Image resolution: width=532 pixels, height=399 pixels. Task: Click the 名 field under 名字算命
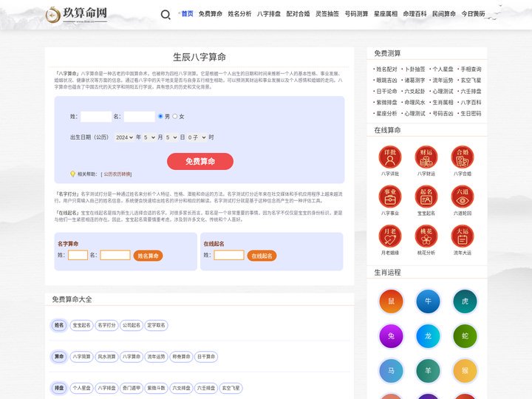115,255
